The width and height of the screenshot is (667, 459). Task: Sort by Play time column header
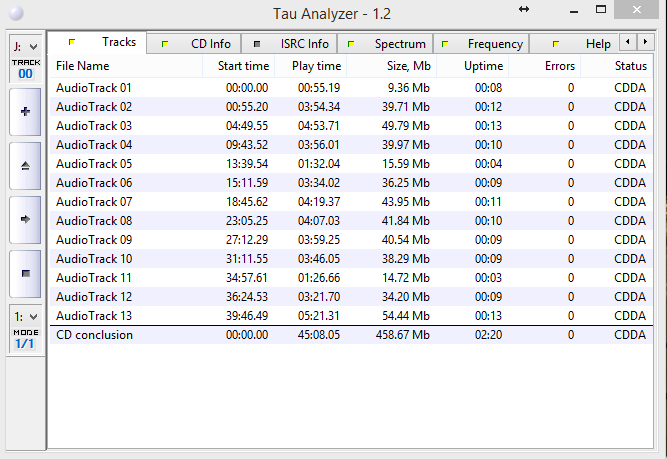click(311, 66)
